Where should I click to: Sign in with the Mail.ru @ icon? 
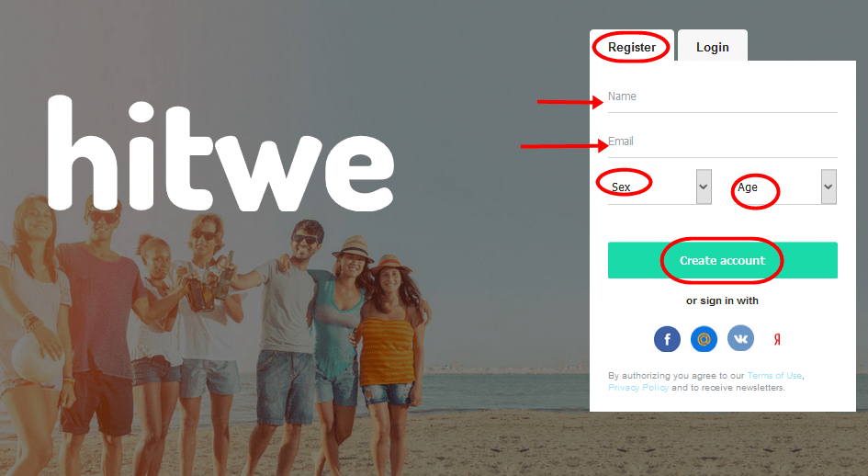click(x=704, y=338)
